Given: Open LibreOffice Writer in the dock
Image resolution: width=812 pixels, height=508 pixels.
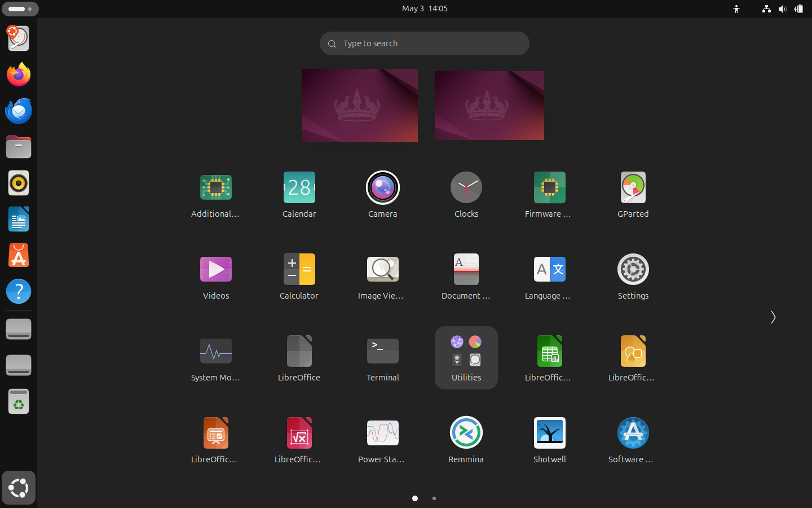Looking at the screenshot, I should tap(19, 219).
